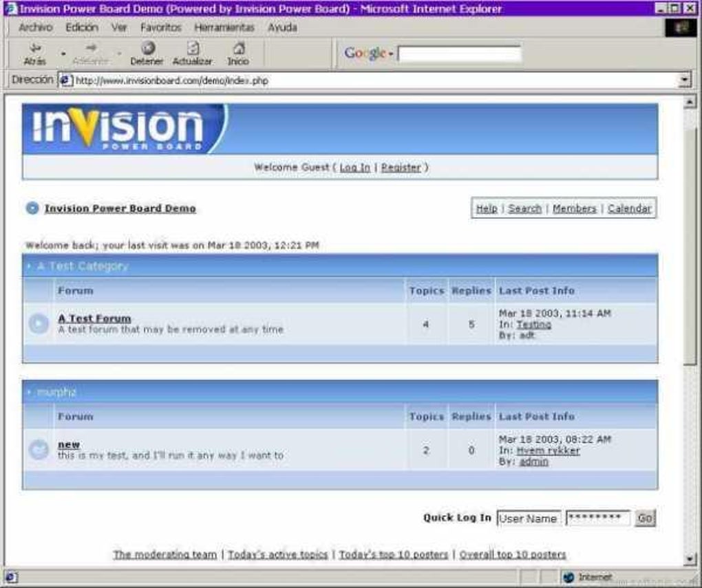
Task: Open the Herramientas menu
Action: coord(224,28)
